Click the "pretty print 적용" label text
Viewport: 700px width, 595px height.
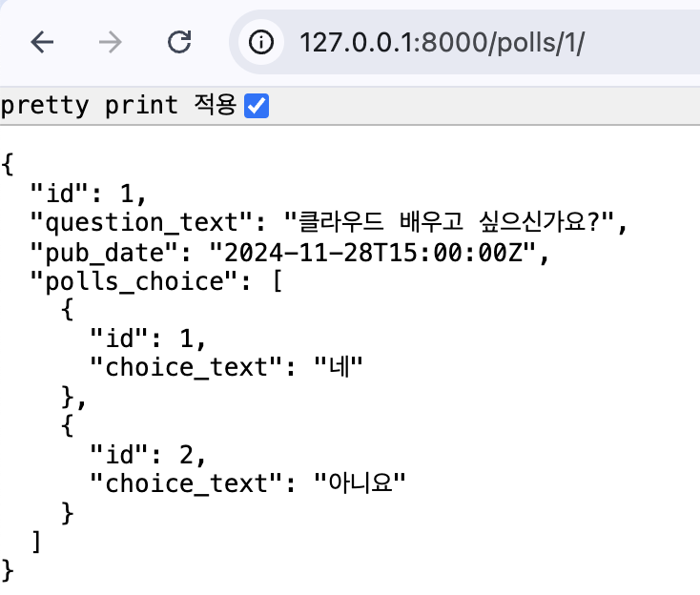(x=118, y=106)
